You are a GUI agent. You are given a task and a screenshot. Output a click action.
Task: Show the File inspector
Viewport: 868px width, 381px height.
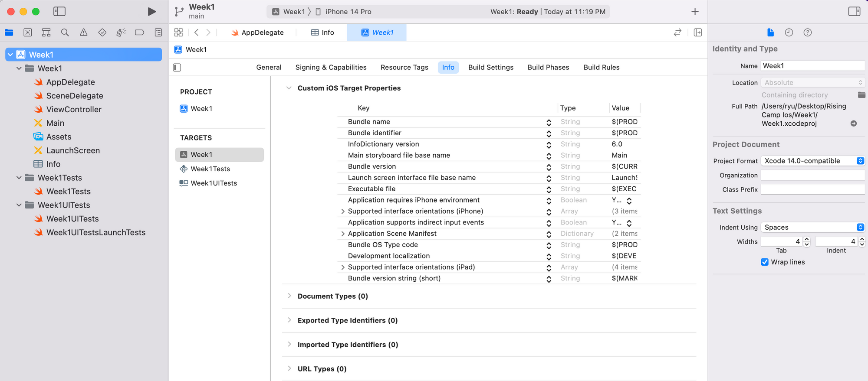tap(770, 33)
